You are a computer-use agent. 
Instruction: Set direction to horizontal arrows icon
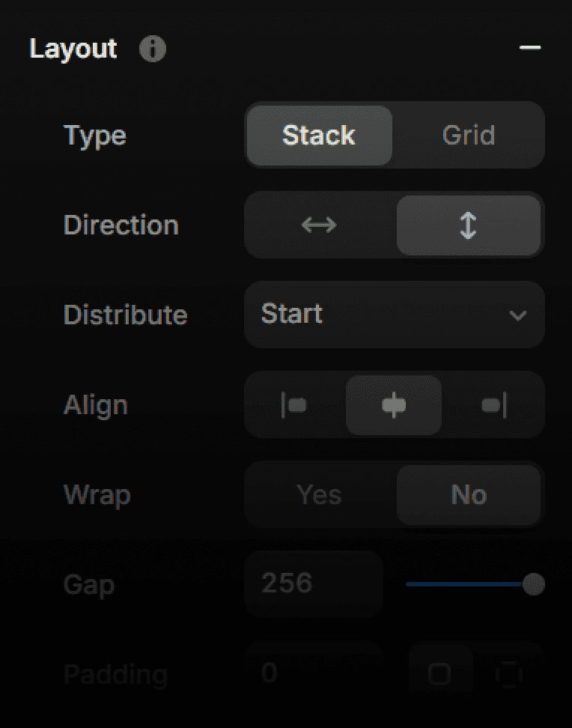point(319,225)
